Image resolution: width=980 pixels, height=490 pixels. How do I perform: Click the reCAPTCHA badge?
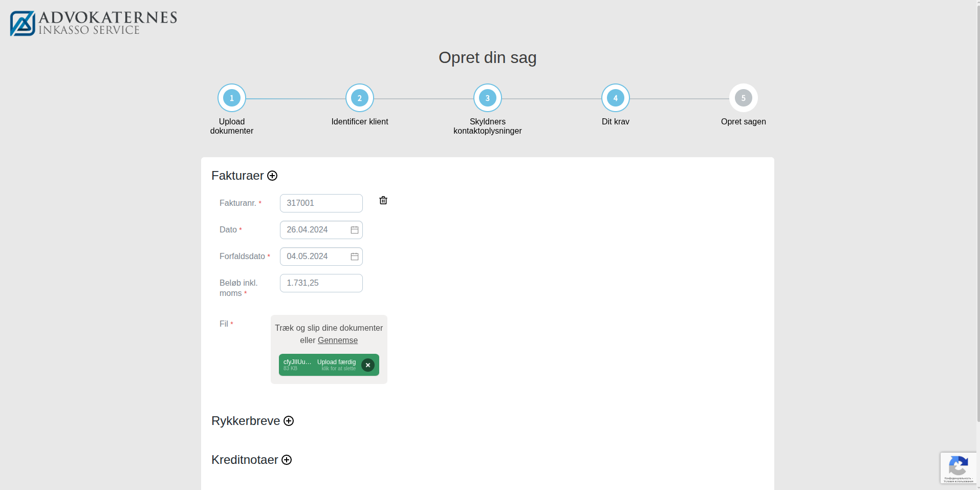(959, 468)
